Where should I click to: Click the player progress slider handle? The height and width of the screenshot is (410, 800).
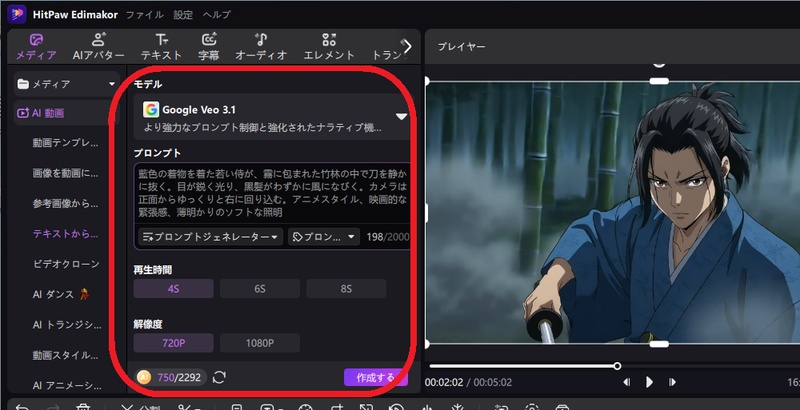pos(617,366)
